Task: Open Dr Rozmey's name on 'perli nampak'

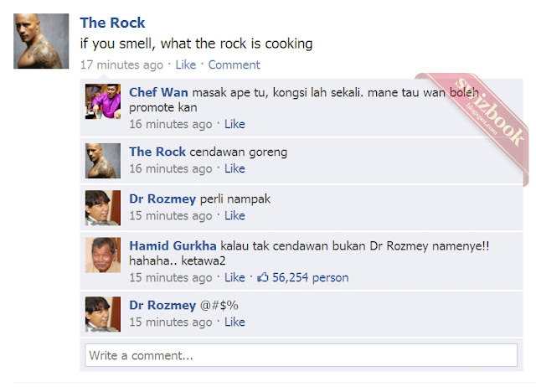Action: [x=162, y=199]
